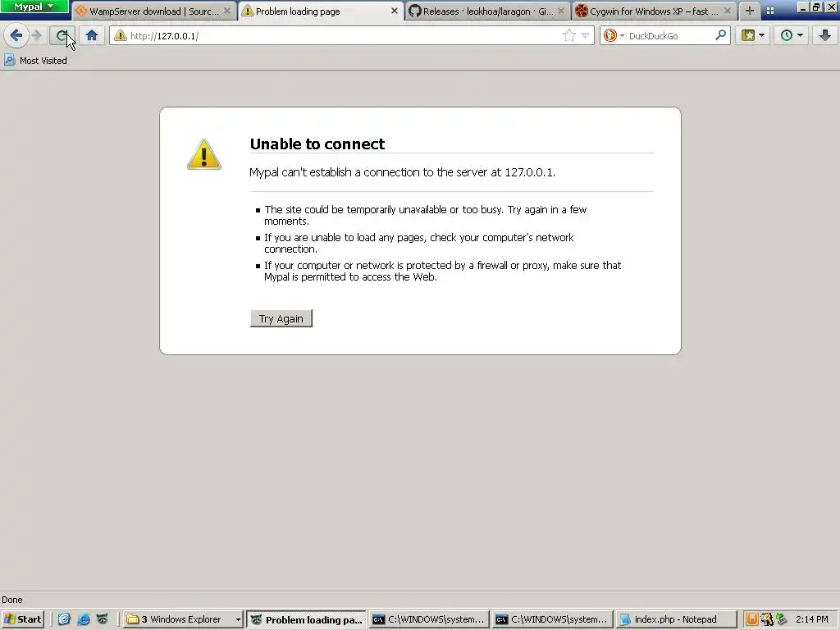Select the Problem loading page tab
Screen dimensions: 840x630
click(x=321, y=11)
